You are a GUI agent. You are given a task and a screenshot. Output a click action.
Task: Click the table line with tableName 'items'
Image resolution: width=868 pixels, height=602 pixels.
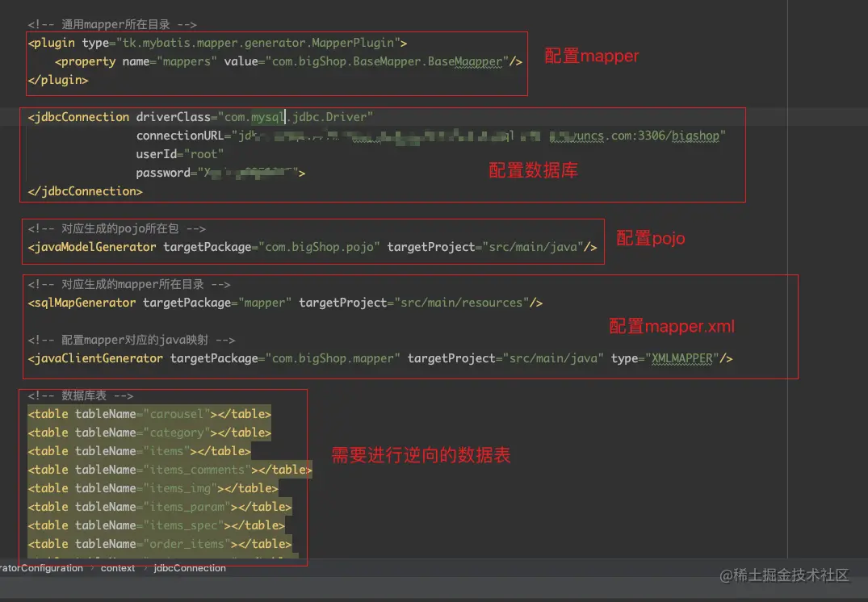[140, 451]
